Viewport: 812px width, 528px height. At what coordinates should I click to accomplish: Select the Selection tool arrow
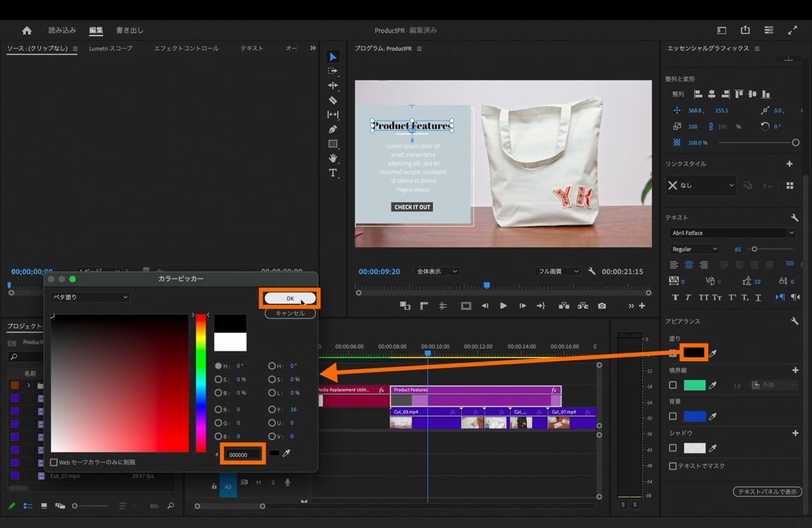pyautogui.click(x=333, y=57)
